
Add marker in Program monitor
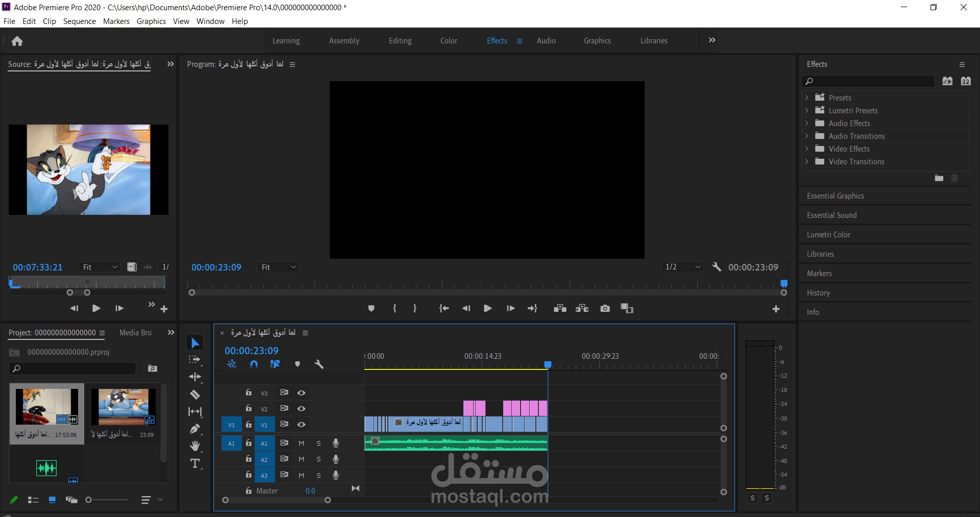(x=371, y=308)
